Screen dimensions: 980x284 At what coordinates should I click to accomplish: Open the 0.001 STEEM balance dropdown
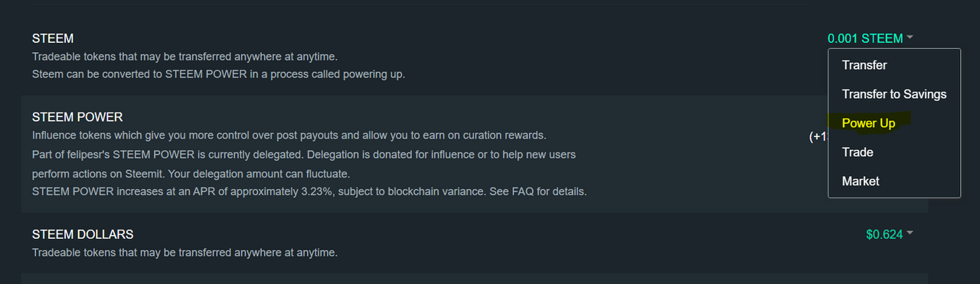coord(870,38)
